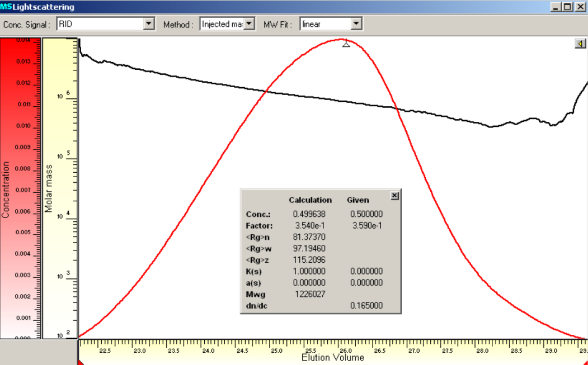588x365 pixels.
Task: Open the MW Fit dropdown arrow
Action: click(x=356, y=24)
